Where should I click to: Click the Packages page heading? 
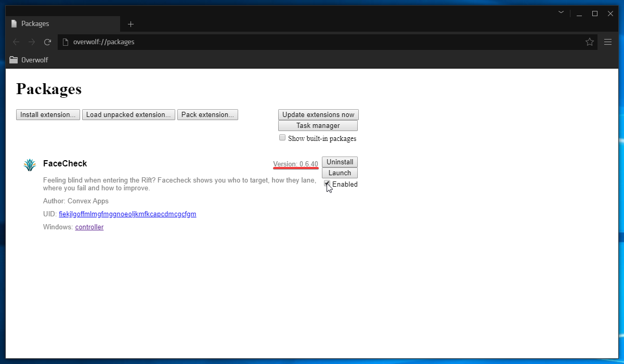click(x=49, y=89)
